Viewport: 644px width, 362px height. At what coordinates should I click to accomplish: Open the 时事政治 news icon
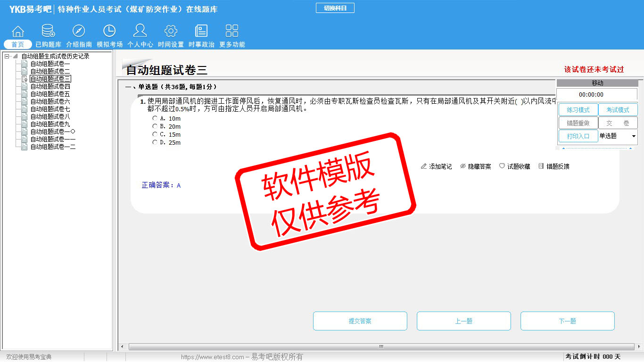pyautogui.click(x=201, y=32)
